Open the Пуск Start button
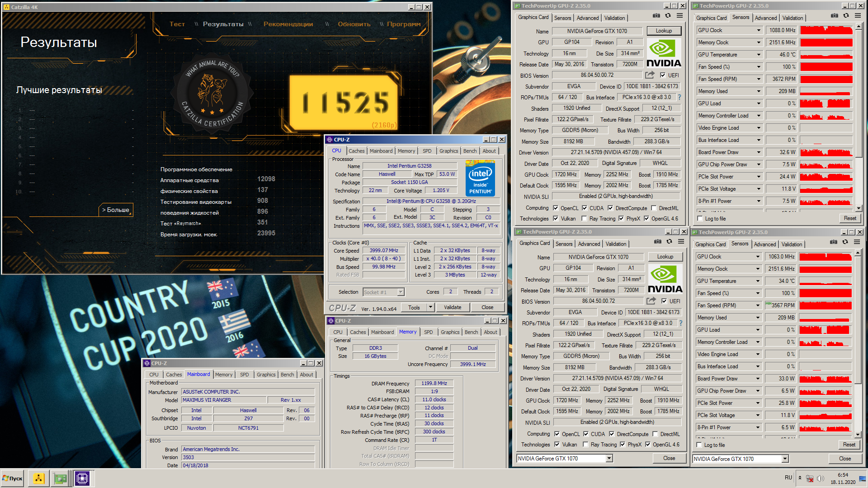Image resolution: width=868 pixels, height=488 pixels. (13, 478)
